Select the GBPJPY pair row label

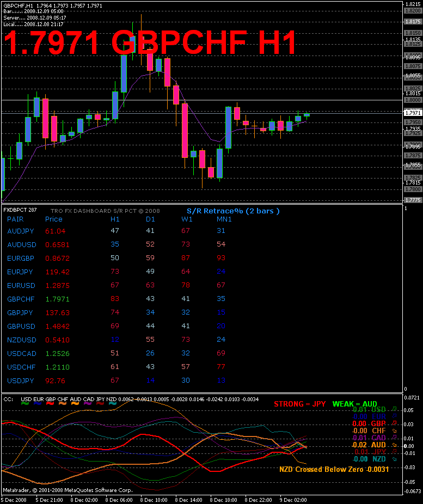coord(20,313)
